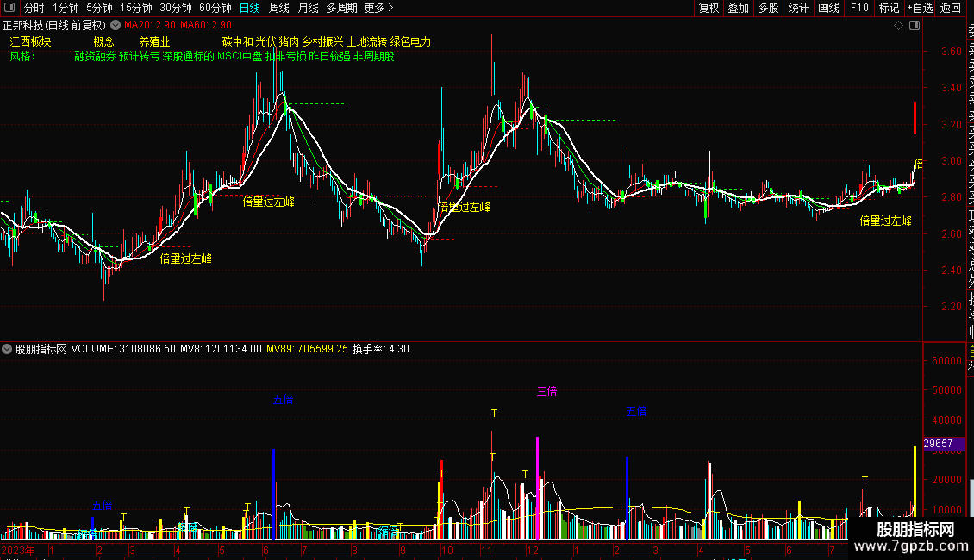Click the diamond icon above price axis

[898, 26]
